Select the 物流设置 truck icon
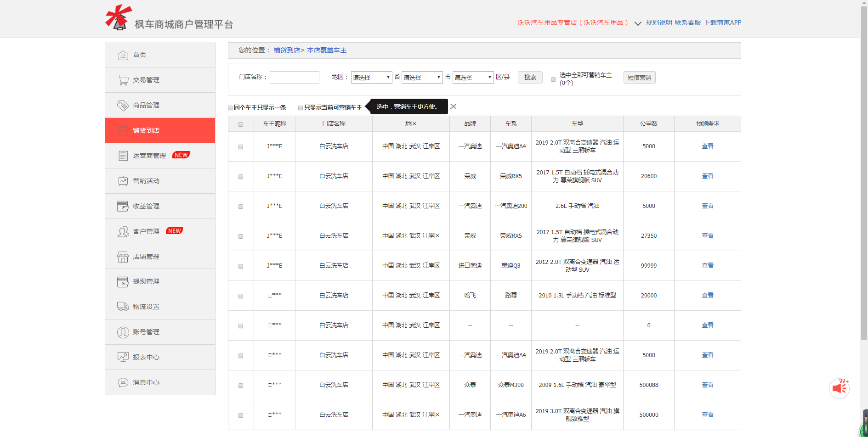This screenshot has height=437, width=868. coord(122,307)
